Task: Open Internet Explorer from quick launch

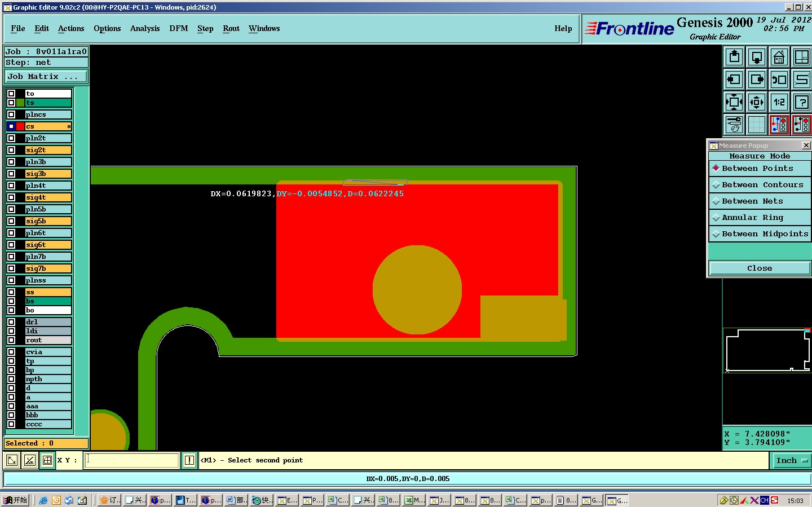Action: 43,500
